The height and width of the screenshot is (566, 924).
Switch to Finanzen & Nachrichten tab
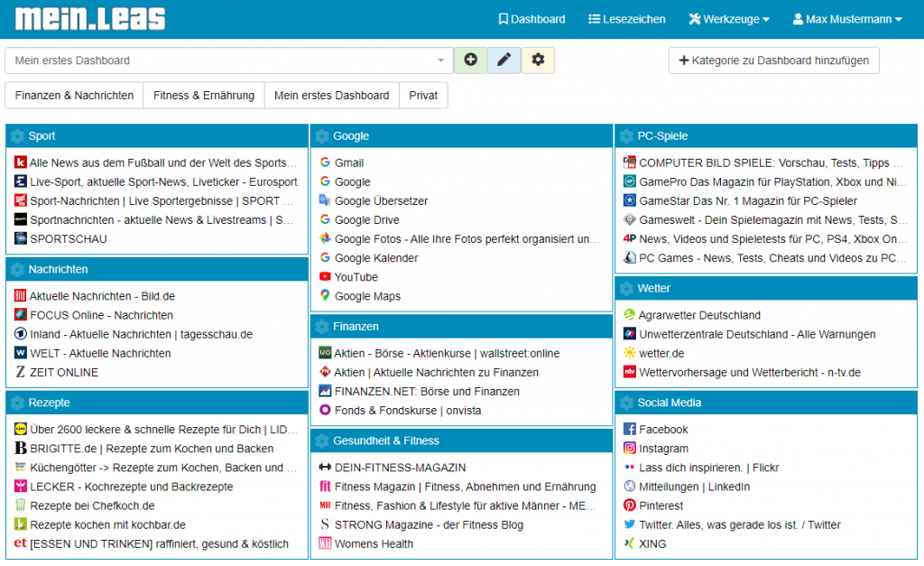(74, 96)
